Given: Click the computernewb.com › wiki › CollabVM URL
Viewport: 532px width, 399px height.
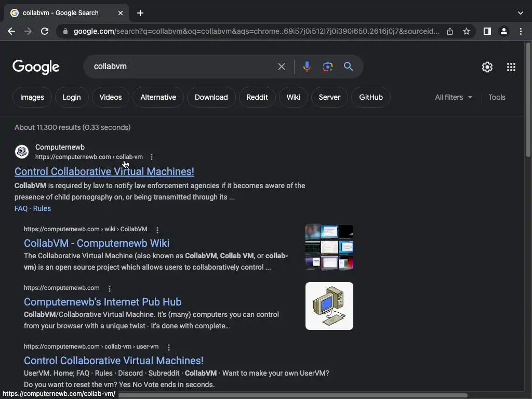Looking at the screenshot, I should 86,229.
